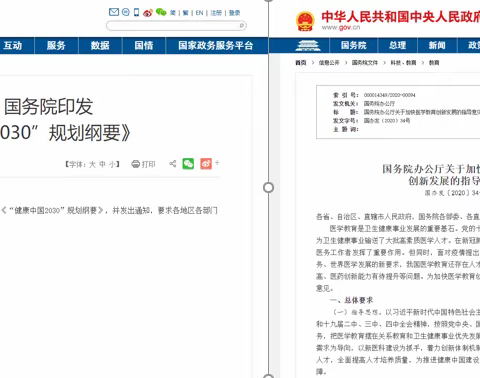Click the 发文字号 国办发〔2020〕34号 row
480x378 pixels.
(371, 121)
